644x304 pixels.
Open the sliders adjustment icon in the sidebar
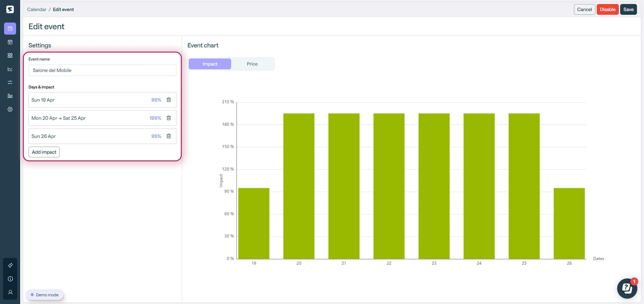10,82
